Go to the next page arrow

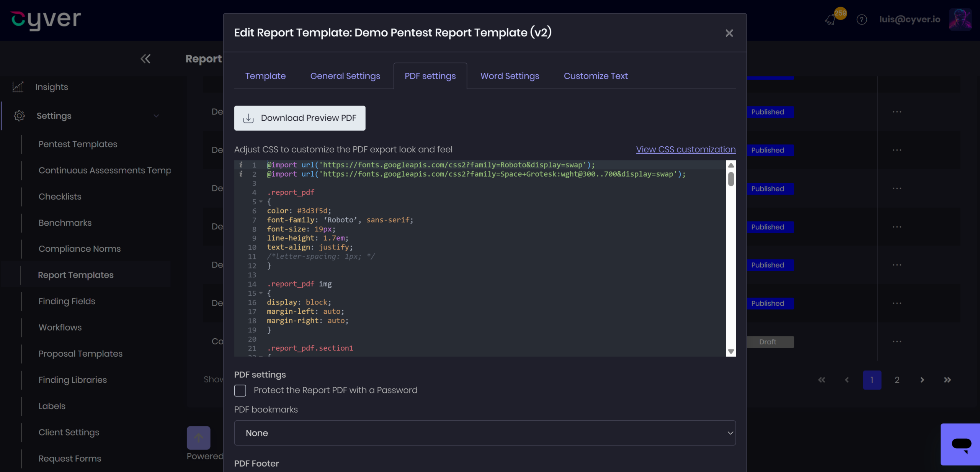point(922,380)
